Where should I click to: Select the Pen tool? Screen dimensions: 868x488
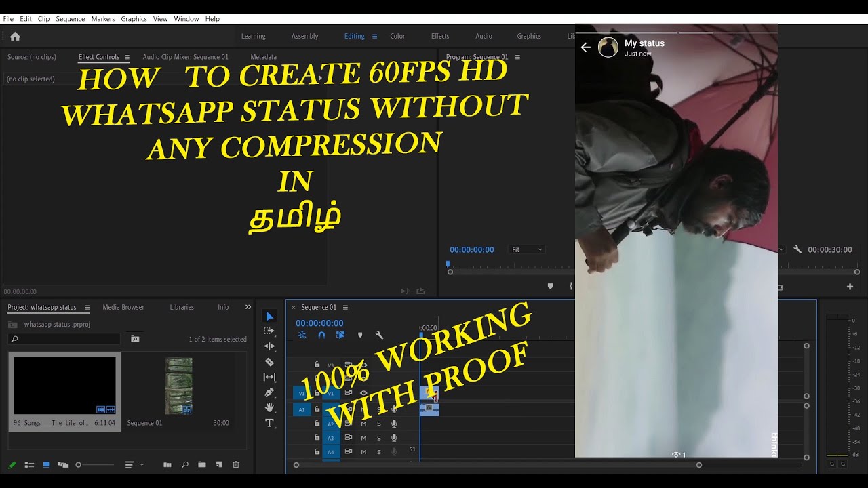coord(269,392)
